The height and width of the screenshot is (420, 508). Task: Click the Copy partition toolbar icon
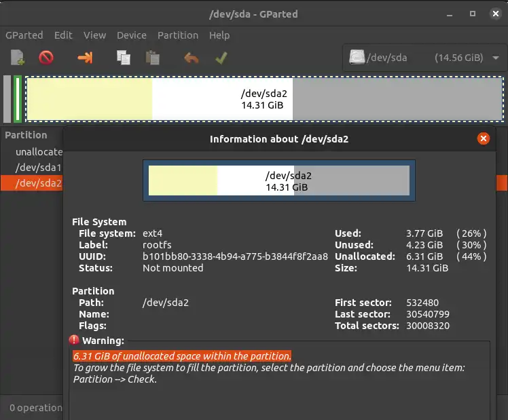pyautogui.click(x=124, y=58)
